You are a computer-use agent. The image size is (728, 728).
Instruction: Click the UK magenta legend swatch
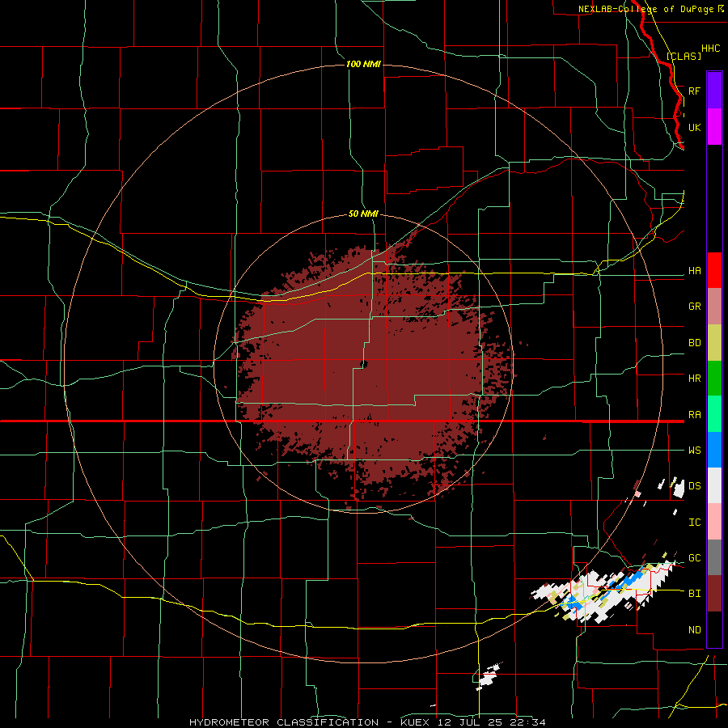click(714, 127)
